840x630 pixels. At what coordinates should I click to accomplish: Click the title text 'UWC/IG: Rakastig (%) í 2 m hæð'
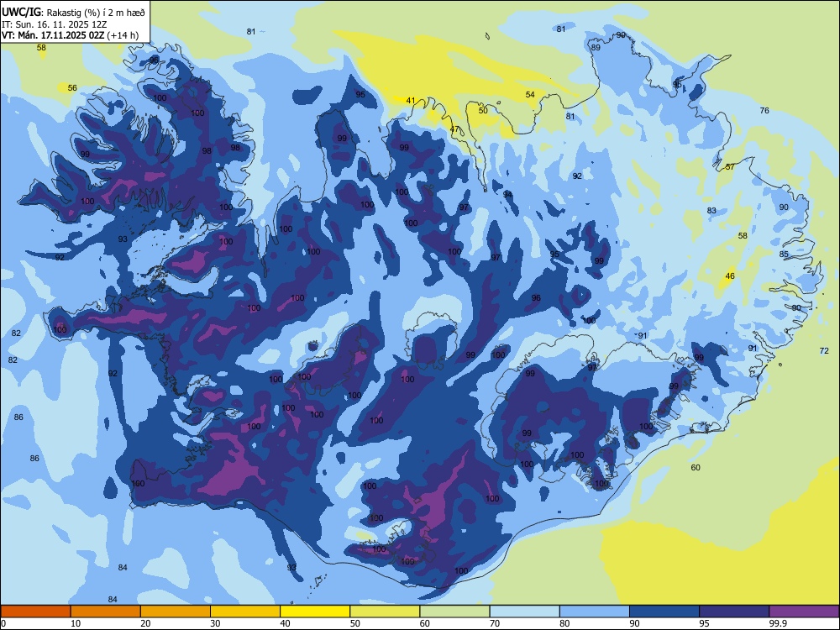(73, 12)
